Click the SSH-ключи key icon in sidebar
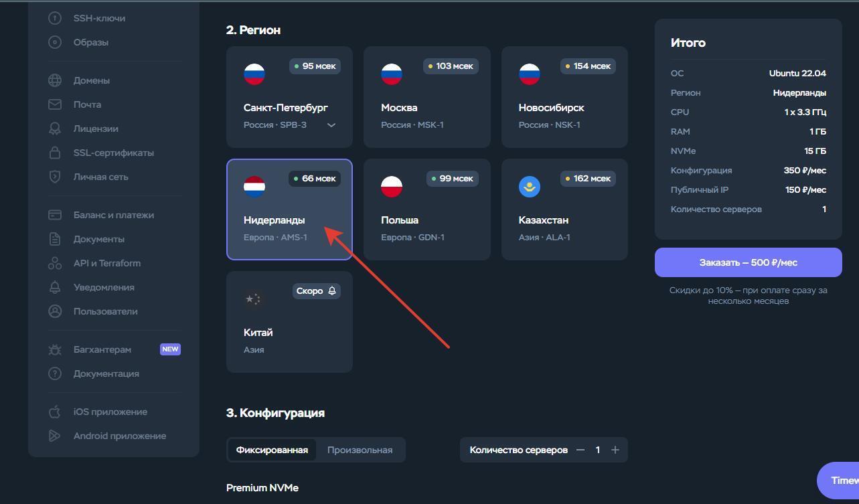This screenshot has width=859, height=504. (54, 18)
